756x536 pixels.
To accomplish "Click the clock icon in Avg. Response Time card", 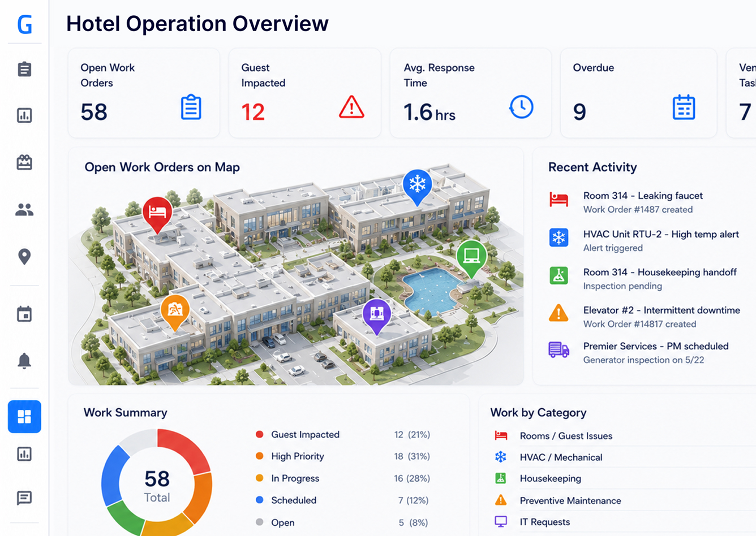I will point(521,107).
